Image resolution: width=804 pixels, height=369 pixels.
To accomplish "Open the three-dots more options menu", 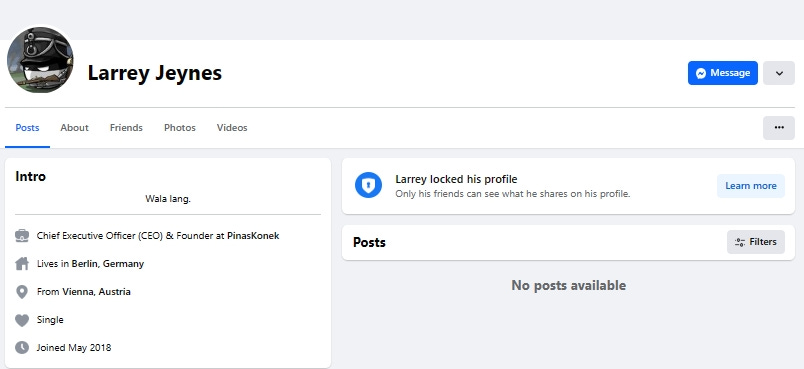I will point(779,128).
